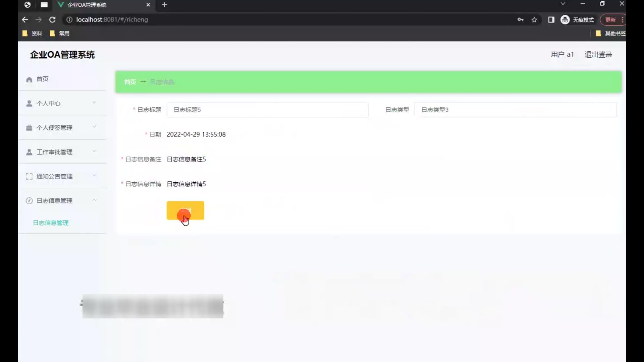
Task: Expand the 工作审批管理 menu chevron
Action: coord(94,151)
